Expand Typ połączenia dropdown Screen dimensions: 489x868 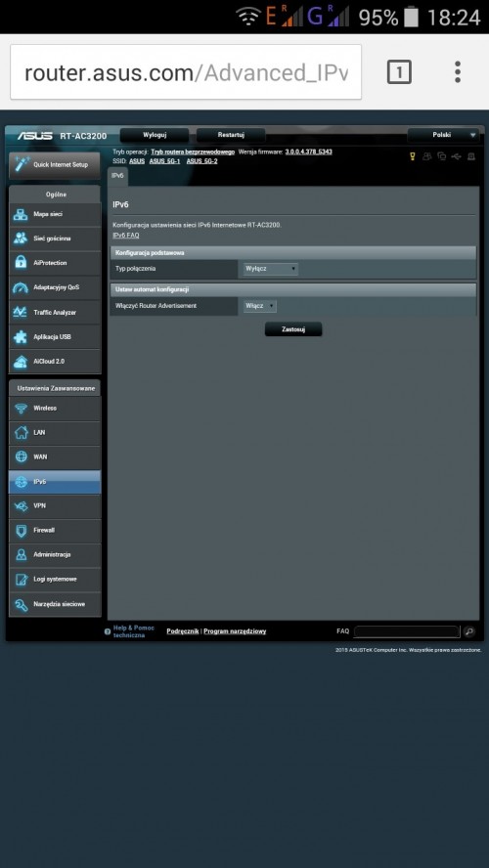(271, 269)
